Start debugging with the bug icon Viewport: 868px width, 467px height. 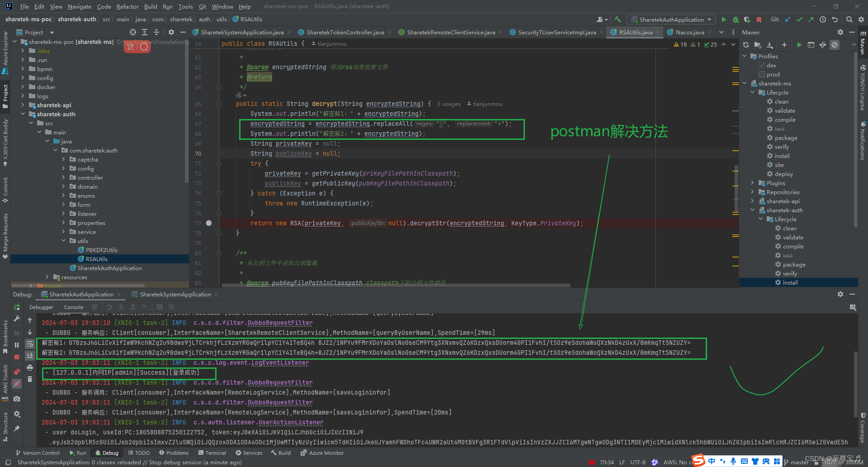[736, 19]
